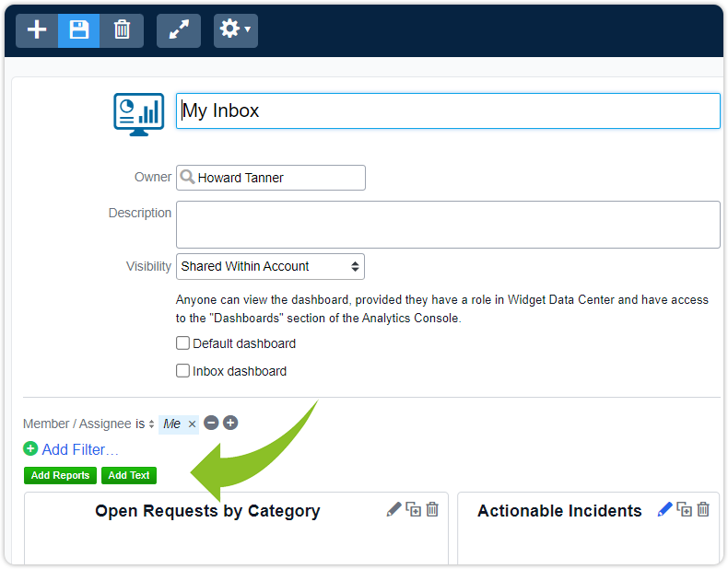The height and width of the screenshot is (569, 728).
Task: Click the Add Filter... link
Action: pos(80,449)
